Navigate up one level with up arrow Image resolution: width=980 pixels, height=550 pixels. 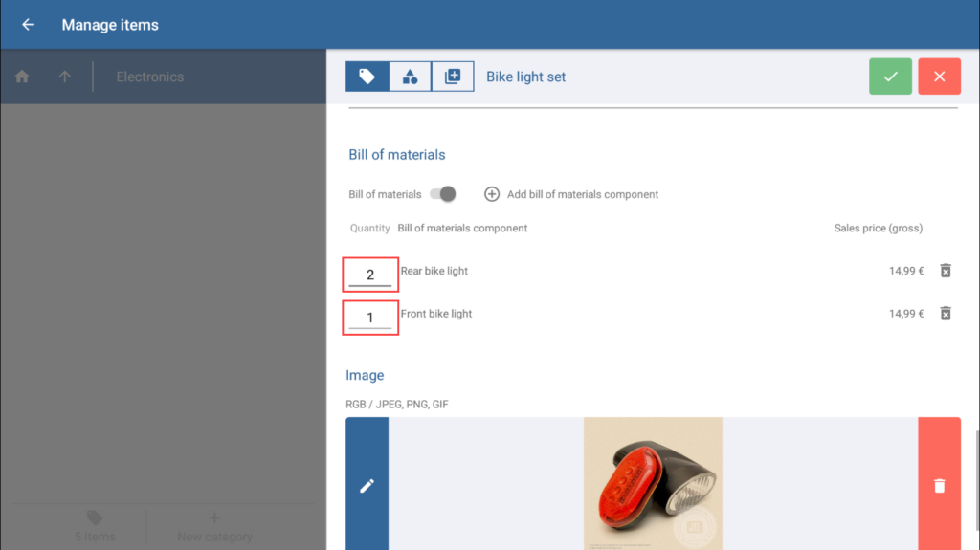point(65,77)
